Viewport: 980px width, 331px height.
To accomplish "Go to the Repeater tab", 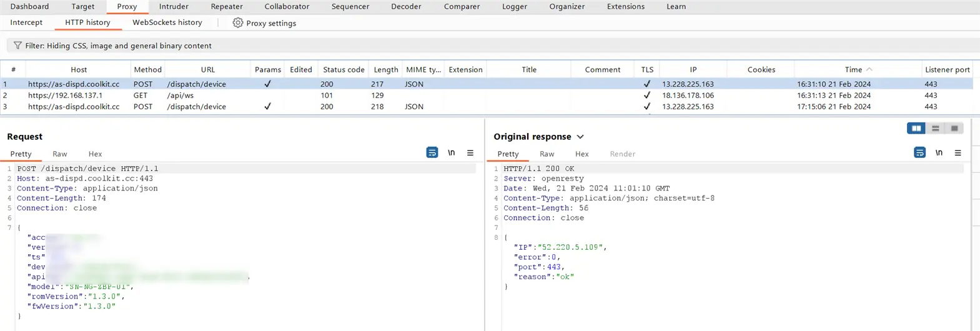I will pyautogui.click(x=227, y=6).
